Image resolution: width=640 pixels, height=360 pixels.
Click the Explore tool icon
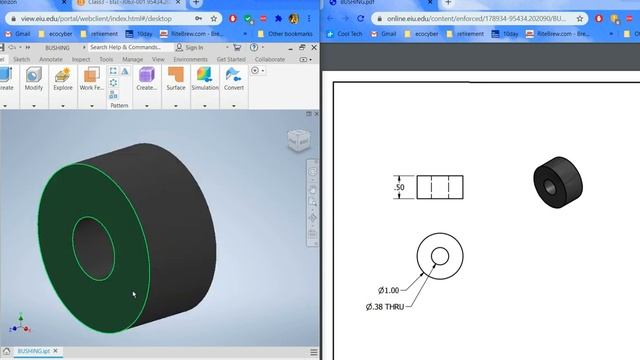(62, 76)
